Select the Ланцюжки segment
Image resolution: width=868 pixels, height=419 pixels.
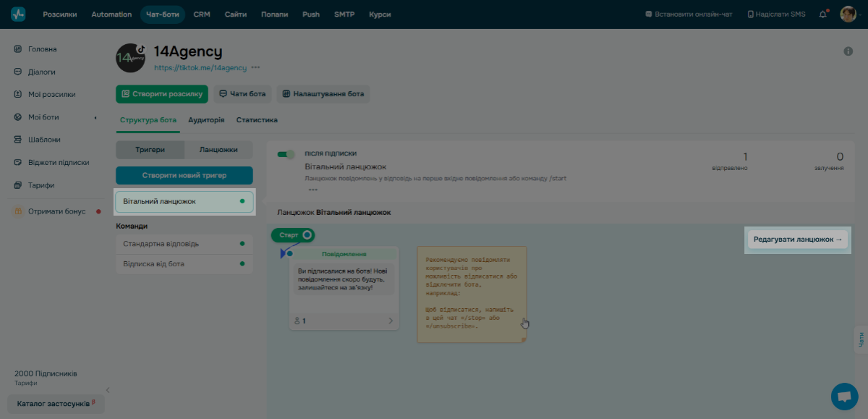[x=218, y=150]
